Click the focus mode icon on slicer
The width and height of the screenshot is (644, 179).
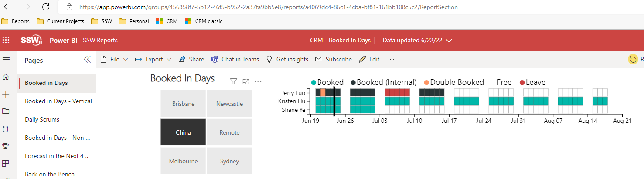coord(246,81)
